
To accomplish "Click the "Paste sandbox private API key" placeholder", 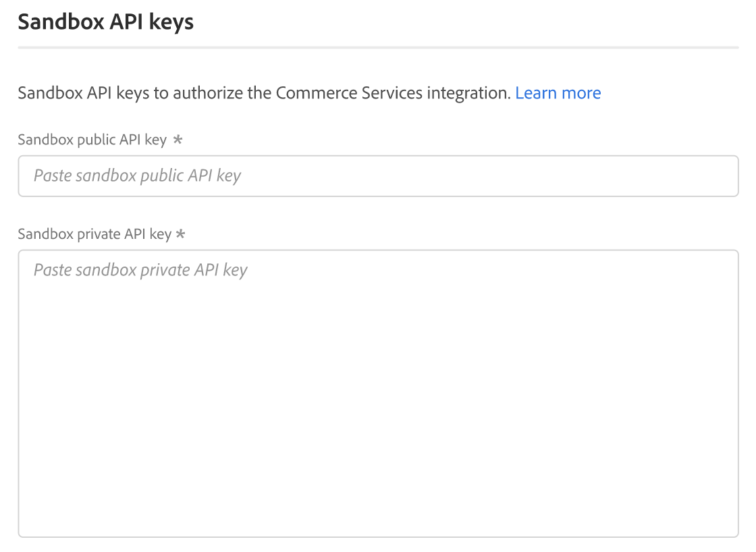I will (140, 271).
